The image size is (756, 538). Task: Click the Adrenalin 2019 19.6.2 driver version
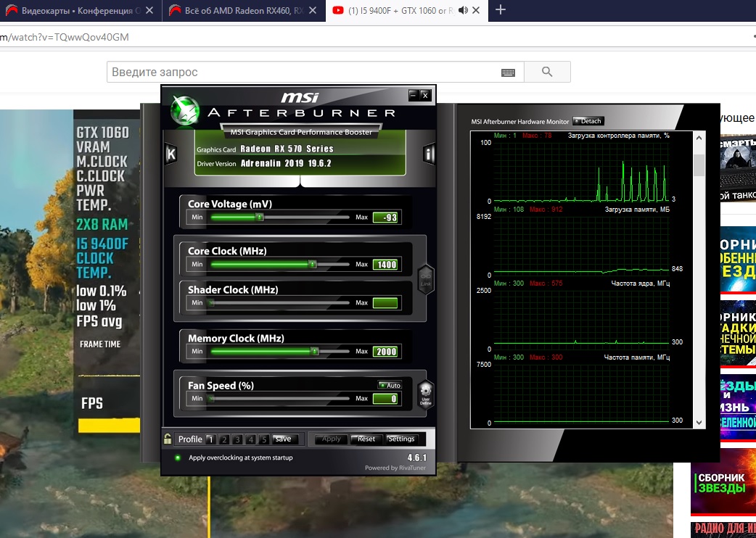(286, 163)
